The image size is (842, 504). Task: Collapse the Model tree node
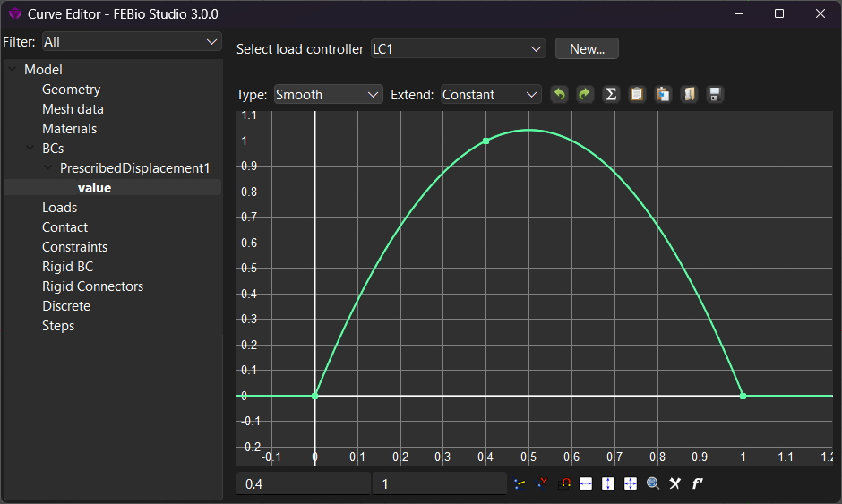click(x=13, y=69)
